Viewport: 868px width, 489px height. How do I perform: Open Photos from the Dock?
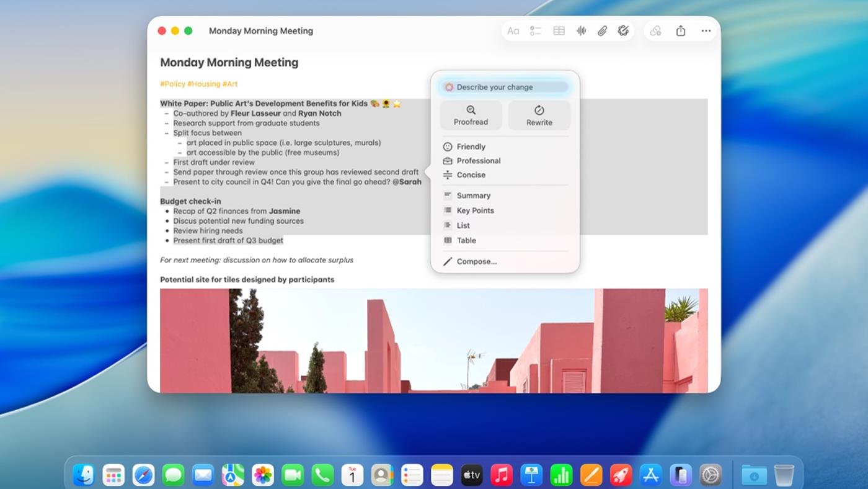click(263, 475)
